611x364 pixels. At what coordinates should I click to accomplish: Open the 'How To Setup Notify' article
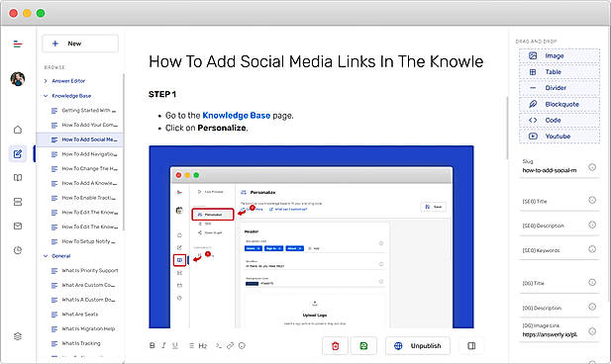click(x=83, y=241)
